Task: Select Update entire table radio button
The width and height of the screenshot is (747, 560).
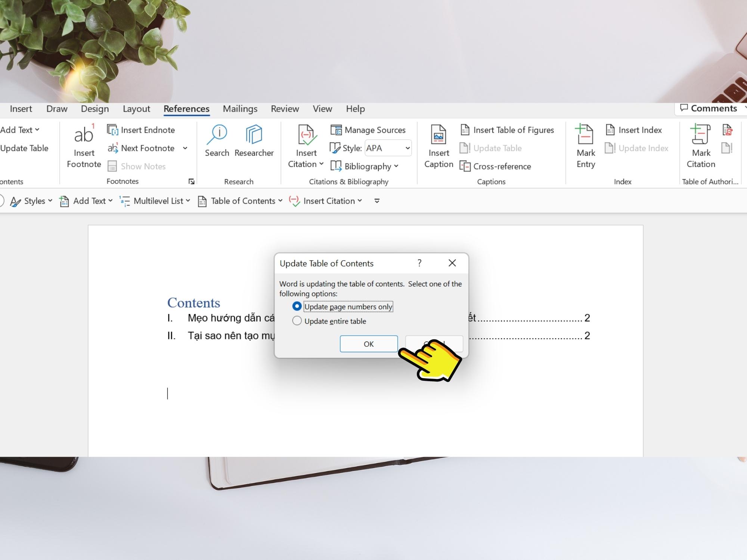Action: (x=297, y=321)
